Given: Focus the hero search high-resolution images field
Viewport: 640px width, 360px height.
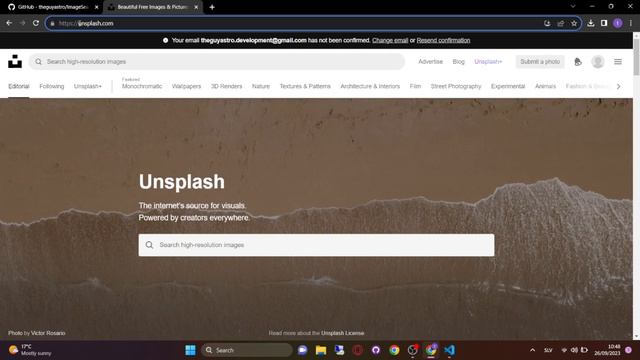Looking at the screenshot, I should point(316,245).
